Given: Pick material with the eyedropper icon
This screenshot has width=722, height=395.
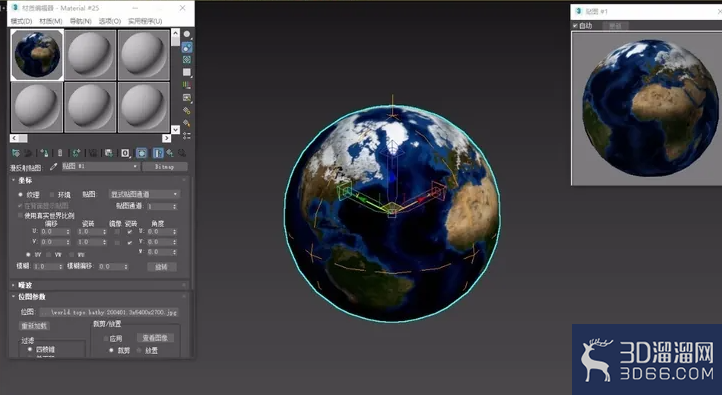Looking at the screenshot, I should point(53,167).
